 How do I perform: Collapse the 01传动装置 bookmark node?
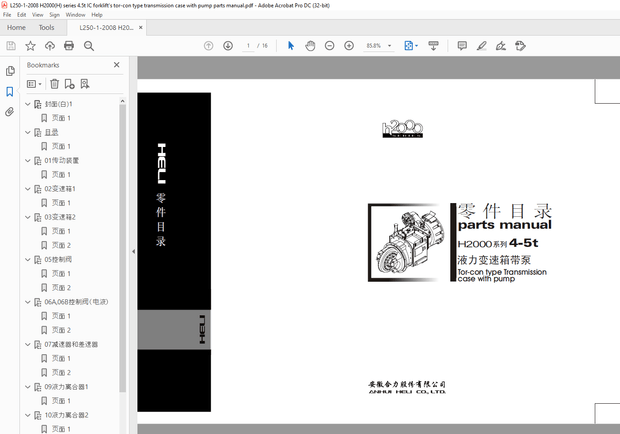(x=28, y=160)
